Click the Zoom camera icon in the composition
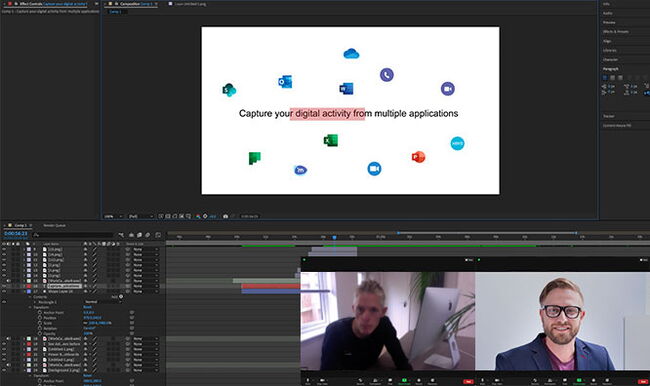 [374, 169]
